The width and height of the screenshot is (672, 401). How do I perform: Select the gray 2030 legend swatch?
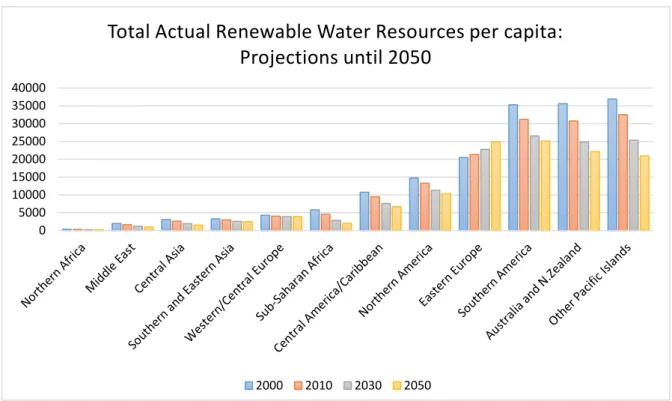tap(348, 386)
